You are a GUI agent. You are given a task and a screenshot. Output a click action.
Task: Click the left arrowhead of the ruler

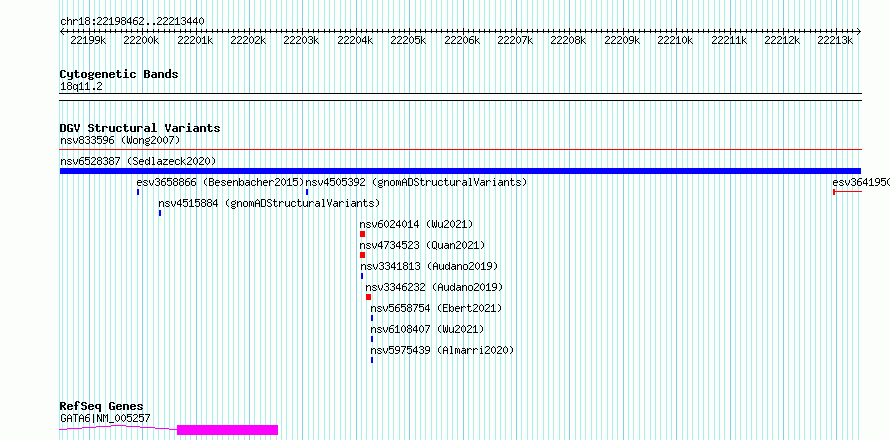click(x=62, y=31)
